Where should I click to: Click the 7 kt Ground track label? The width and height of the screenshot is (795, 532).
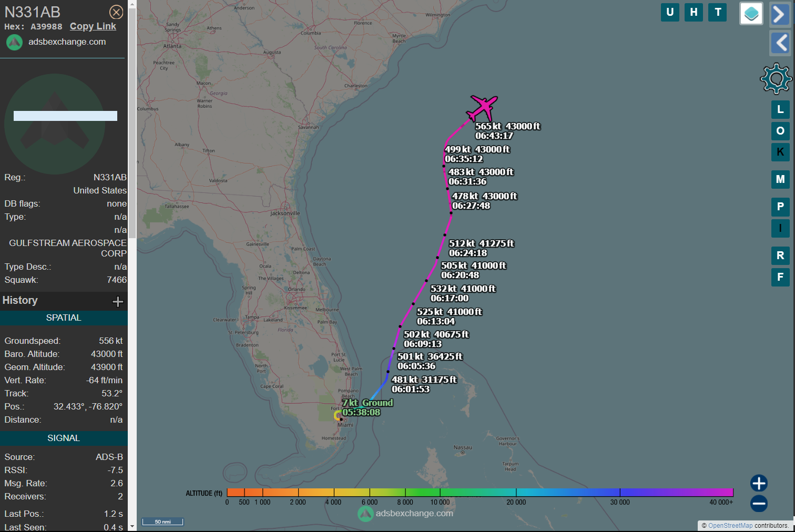(x=368, y=407)
